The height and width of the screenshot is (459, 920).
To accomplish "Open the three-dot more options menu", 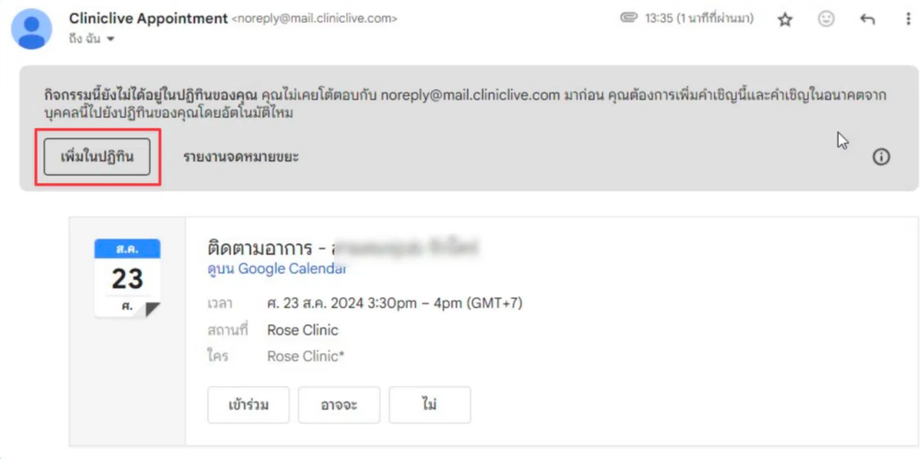I will coord(909,19).
